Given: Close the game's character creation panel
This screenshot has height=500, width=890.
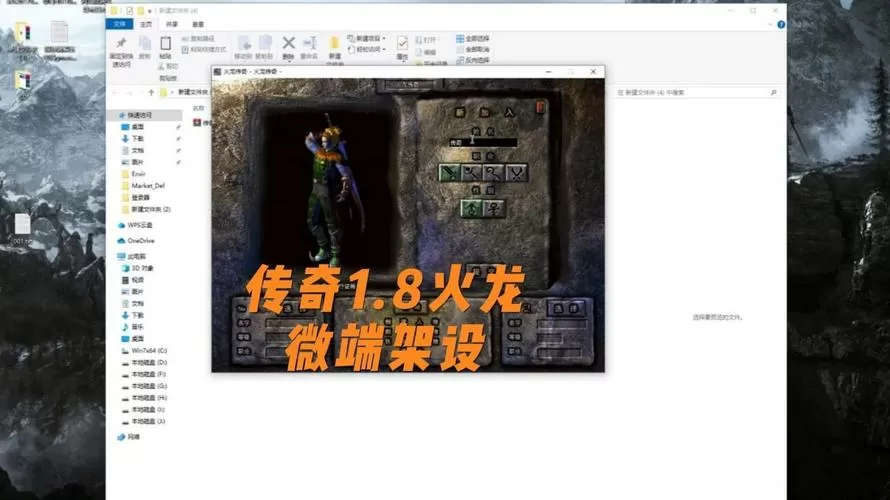Looking at the screenshot, I should tap(540, 107).
